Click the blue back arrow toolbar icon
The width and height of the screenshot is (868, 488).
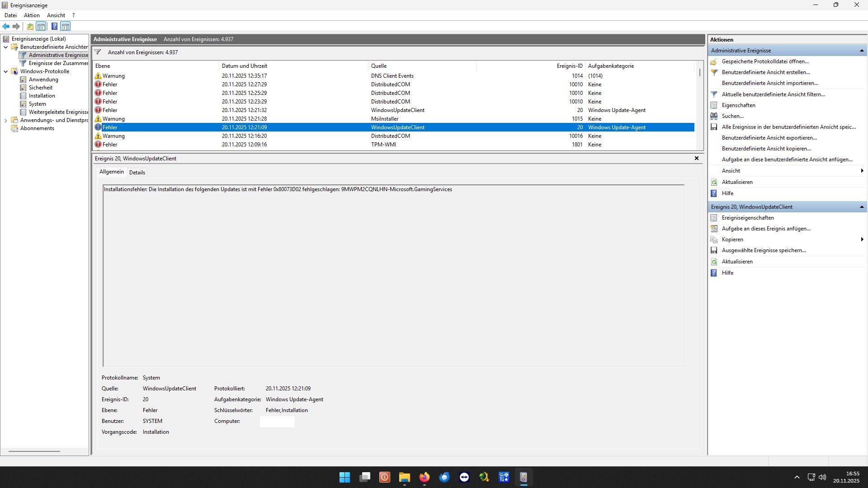tap(6, 26)
